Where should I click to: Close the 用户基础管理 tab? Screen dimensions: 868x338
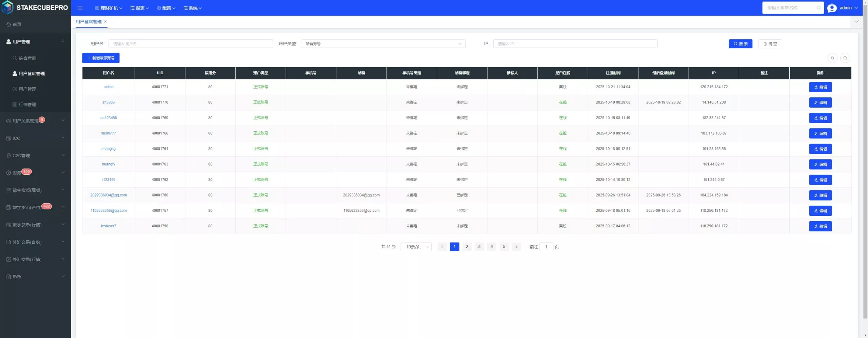point(105,22)
